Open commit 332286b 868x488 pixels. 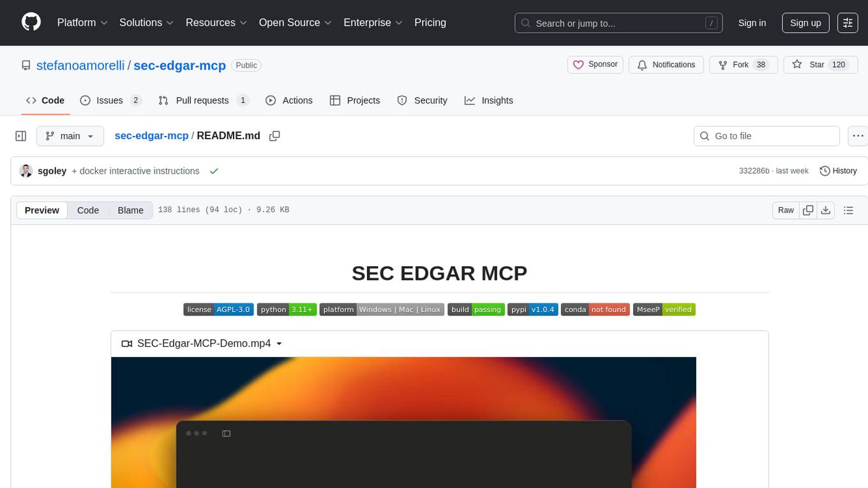tap(754, 171)
